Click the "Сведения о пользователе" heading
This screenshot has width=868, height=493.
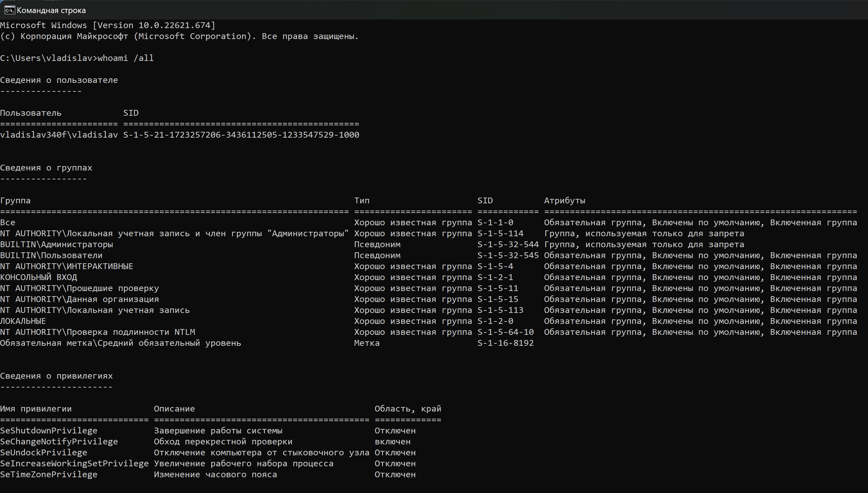pyautogui.click(x=59, y=80)
